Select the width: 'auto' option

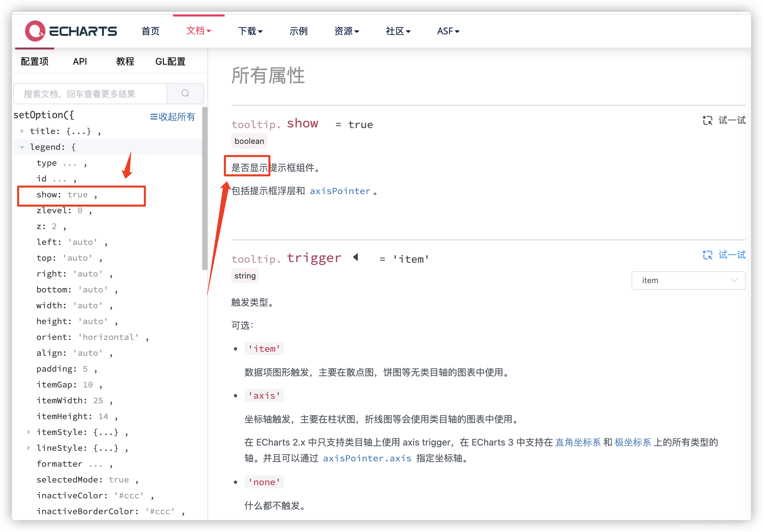click(74, 306)
